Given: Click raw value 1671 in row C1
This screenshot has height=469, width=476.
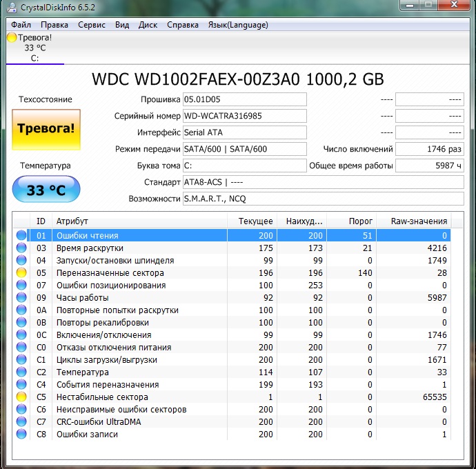Looking at the screenshot, I should point(437,360).
